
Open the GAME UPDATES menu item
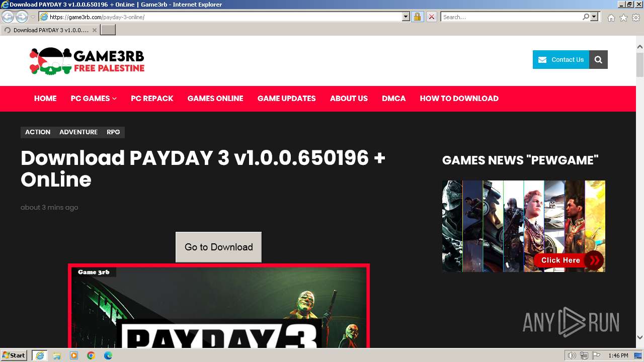[x=287, y=99]
